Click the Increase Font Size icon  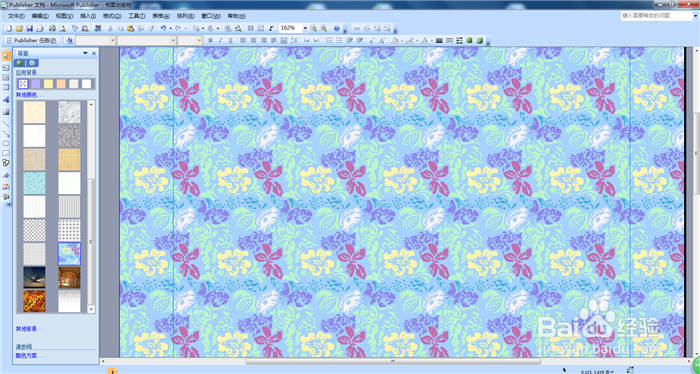coord(382,41)
